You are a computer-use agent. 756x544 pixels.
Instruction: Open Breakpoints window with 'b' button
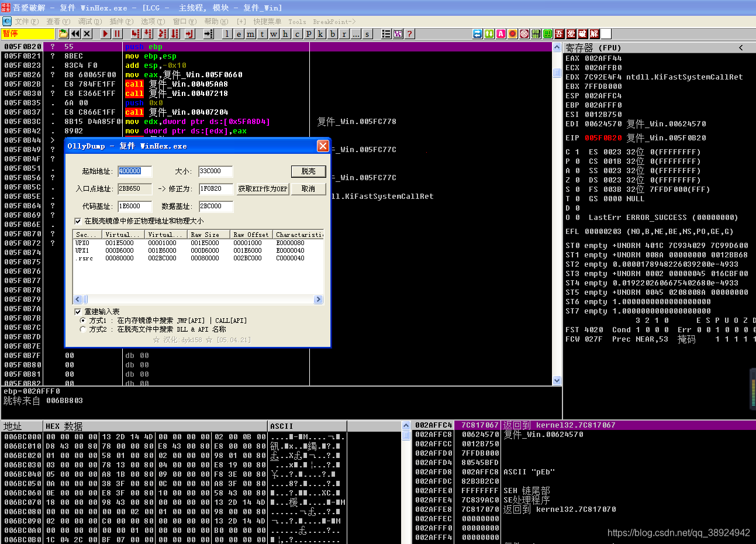(x=332, y=34)
